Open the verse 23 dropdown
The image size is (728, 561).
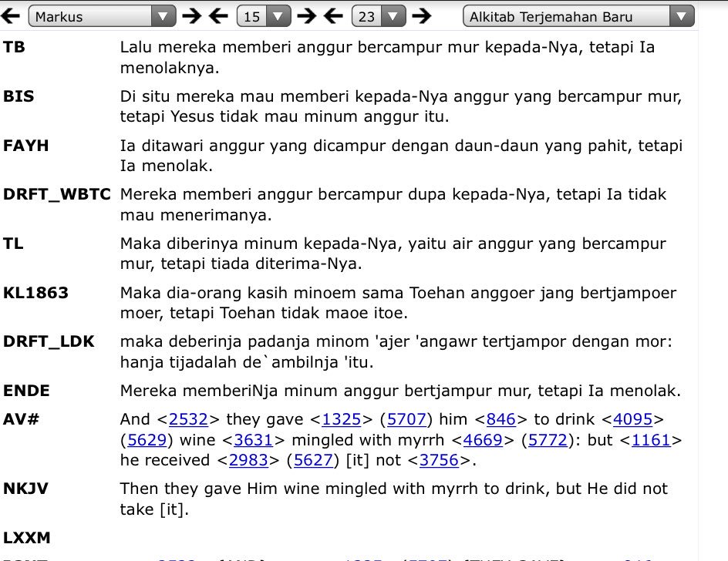coord(379,16)
